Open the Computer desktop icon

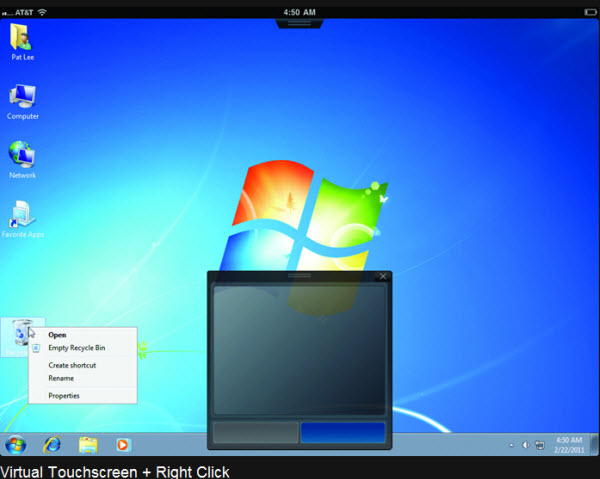[x=21, y=97]
